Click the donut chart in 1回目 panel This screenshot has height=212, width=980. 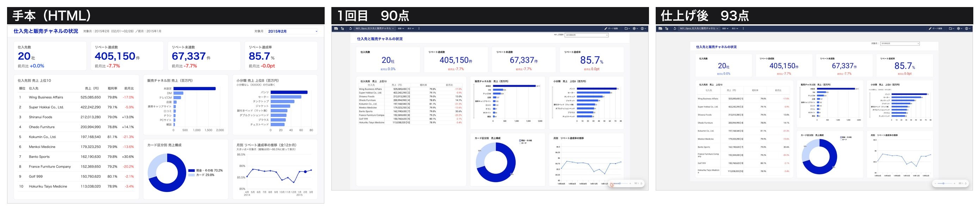coord(495,162)
